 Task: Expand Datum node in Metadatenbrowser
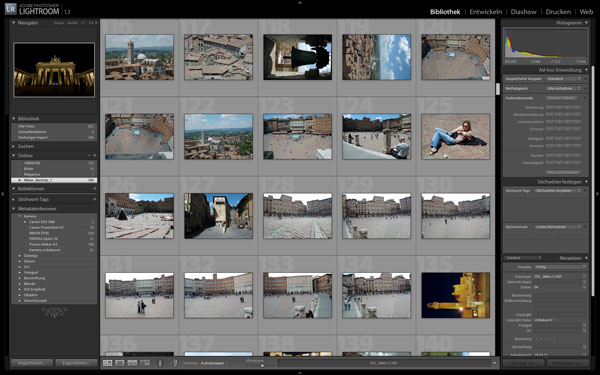[x=20, y=261]
